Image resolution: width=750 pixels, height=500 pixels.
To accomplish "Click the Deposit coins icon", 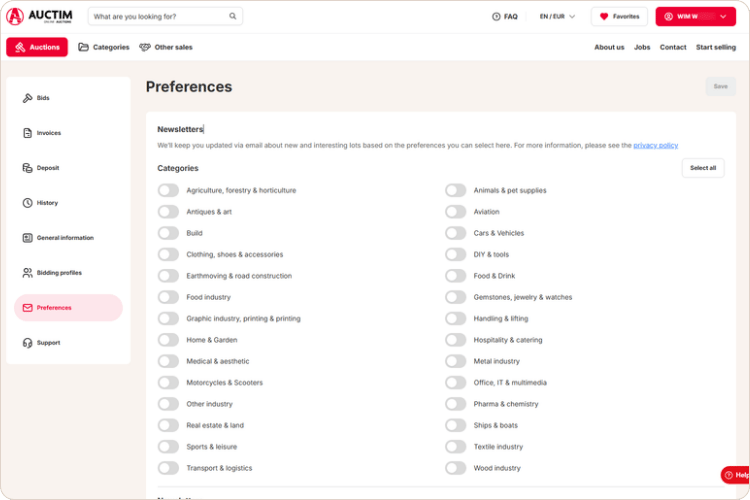I will pyautogui.click(x=27, y=167).
